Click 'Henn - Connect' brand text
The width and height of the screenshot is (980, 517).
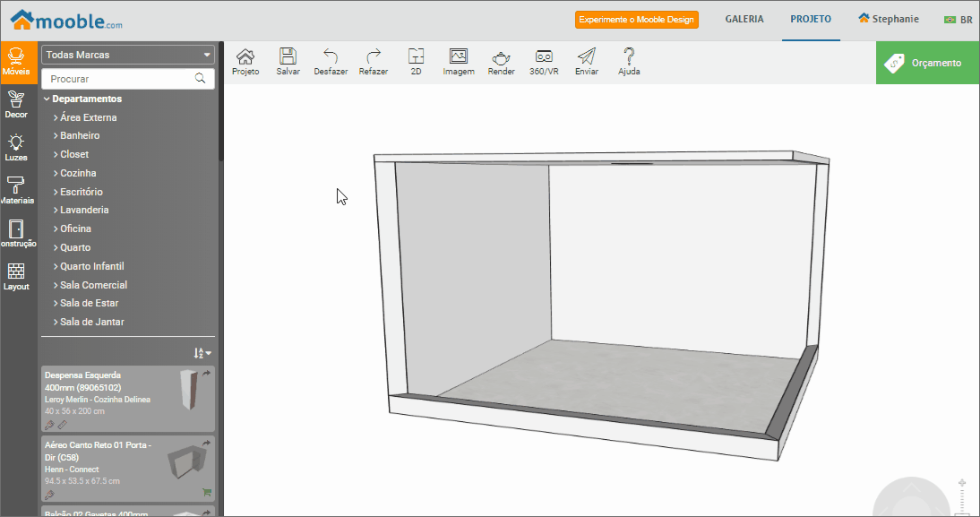(x=72, y=469)
